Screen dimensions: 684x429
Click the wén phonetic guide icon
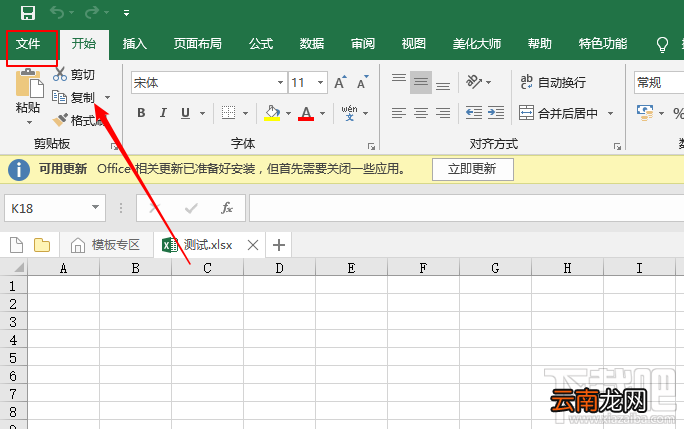349,113
